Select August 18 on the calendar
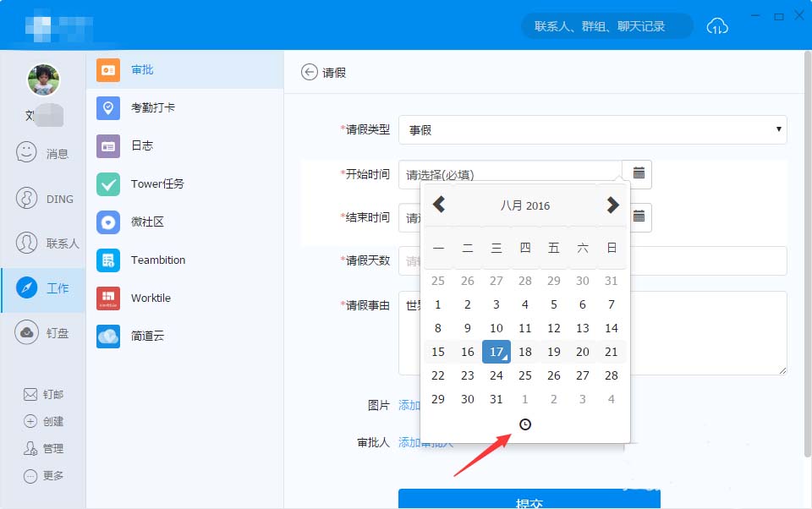The image size is (812, 509). click(524, 351)
